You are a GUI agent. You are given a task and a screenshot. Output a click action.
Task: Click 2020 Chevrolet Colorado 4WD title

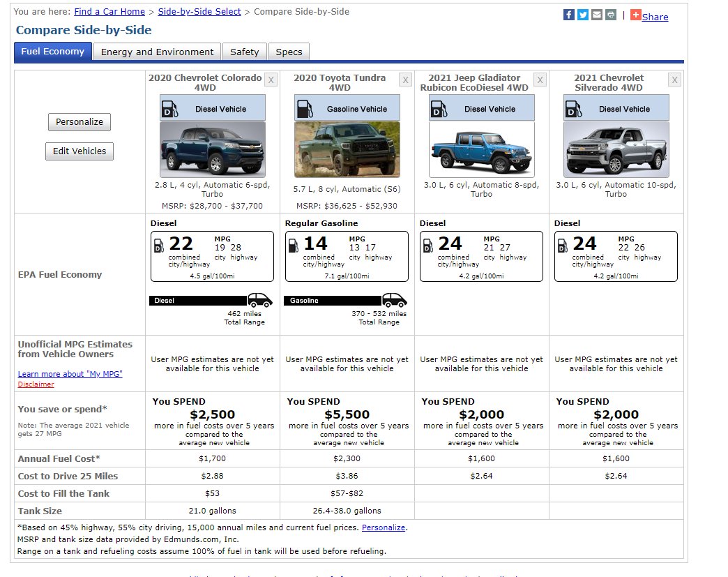205,83
